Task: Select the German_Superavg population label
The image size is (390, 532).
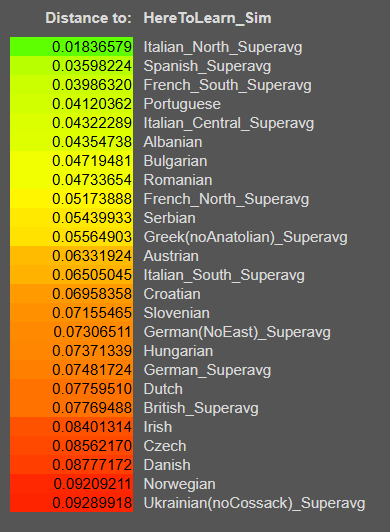Action: click(x=207, y=370)
